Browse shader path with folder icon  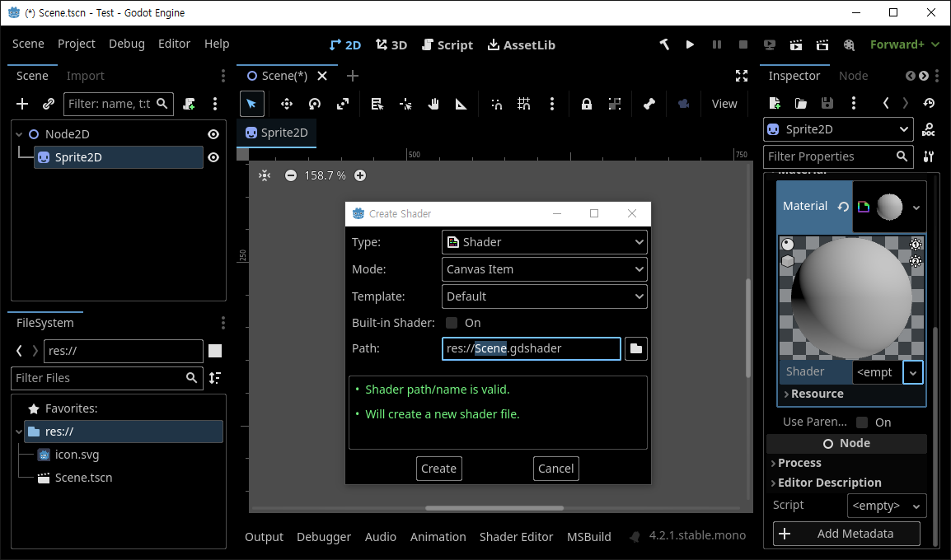[x=635, y=348]
